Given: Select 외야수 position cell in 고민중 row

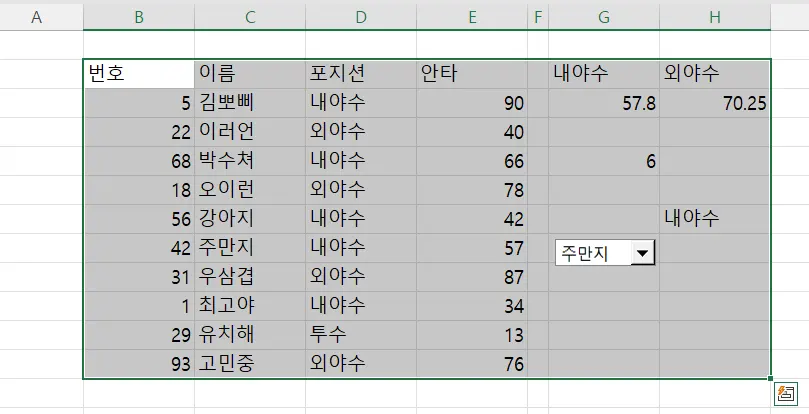Looking at the screenshot, I should coord(361,364).
